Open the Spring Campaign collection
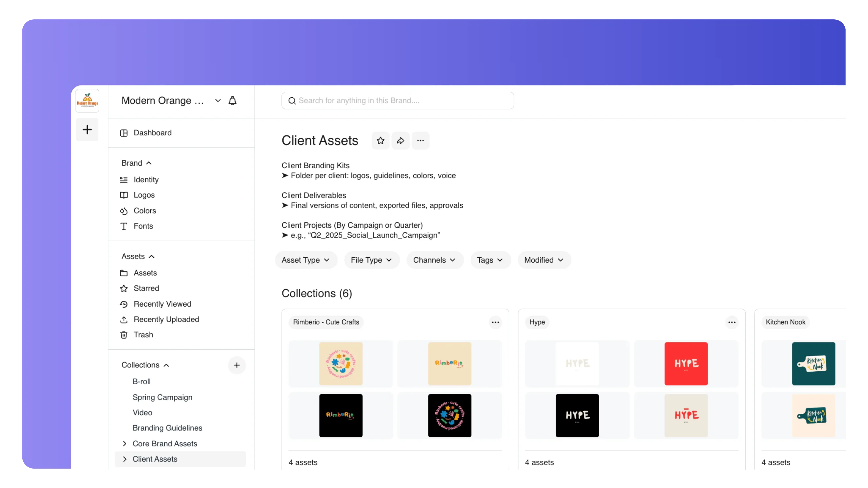Viewport: 868px width, 488px height. 162,397
